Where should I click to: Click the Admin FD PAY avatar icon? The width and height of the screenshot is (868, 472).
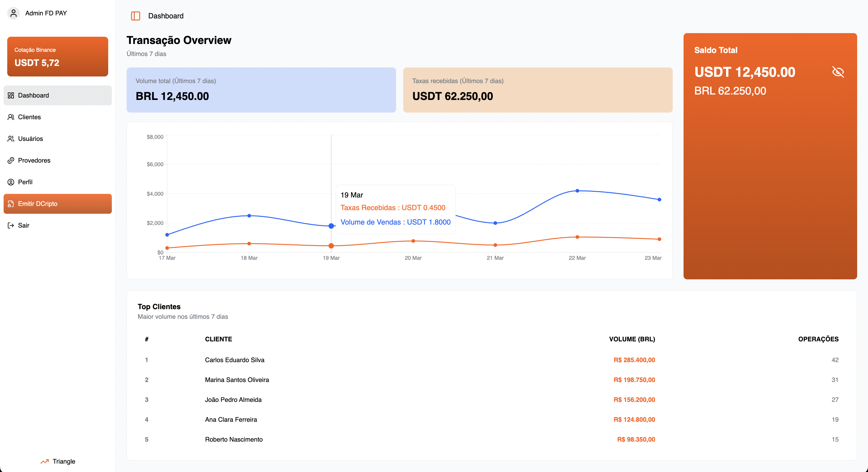[14, 13]
